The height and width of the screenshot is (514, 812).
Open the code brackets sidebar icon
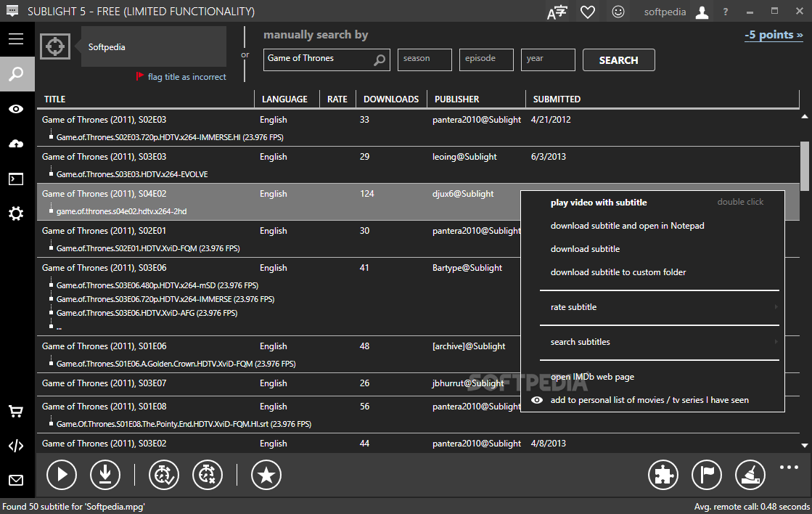16,446
